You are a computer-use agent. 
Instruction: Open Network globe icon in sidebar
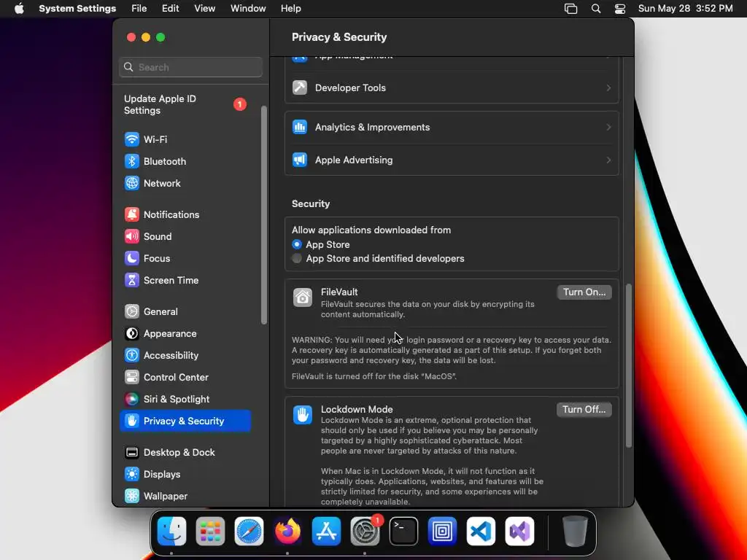tap(132, 183)
